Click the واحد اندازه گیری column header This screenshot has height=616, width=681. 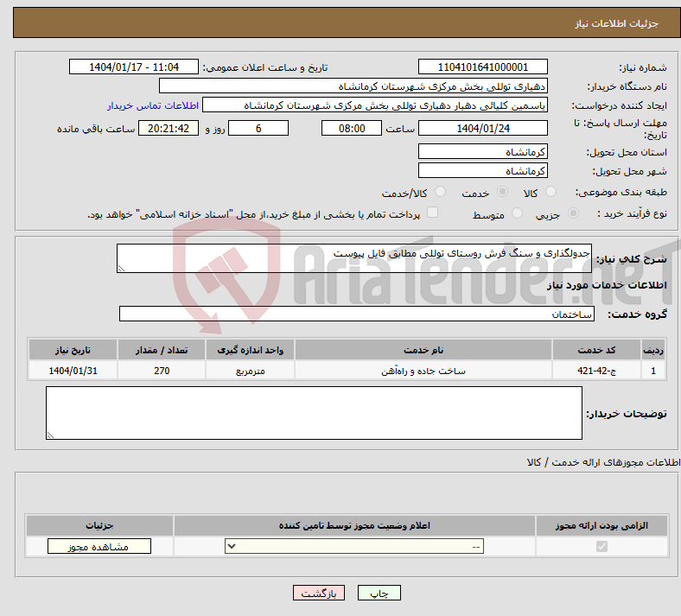(x=250, y=350)
